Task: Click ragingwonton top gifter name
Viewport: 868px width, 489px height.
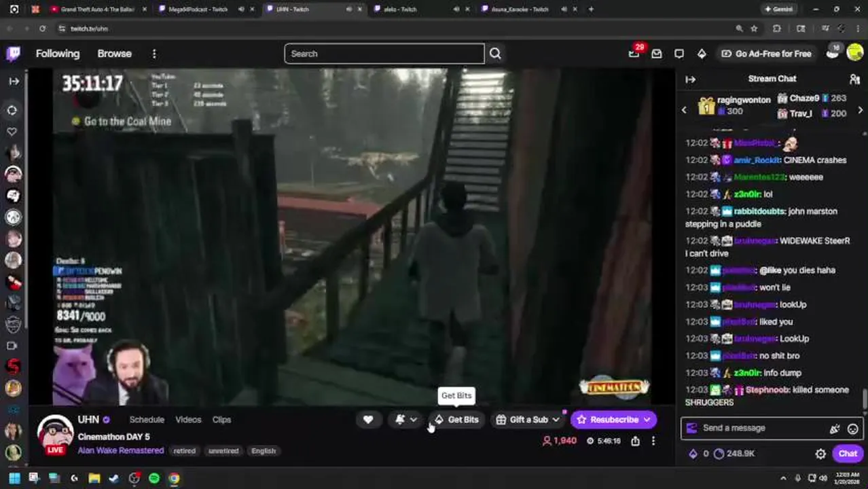Action: point(744,100)
